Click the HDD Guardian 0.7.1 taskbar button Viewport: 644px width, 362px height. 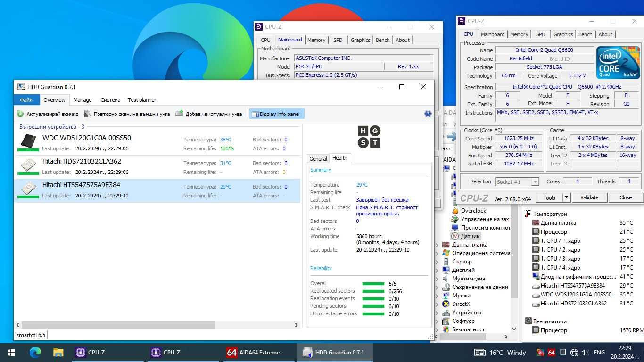tap(335, 352)
